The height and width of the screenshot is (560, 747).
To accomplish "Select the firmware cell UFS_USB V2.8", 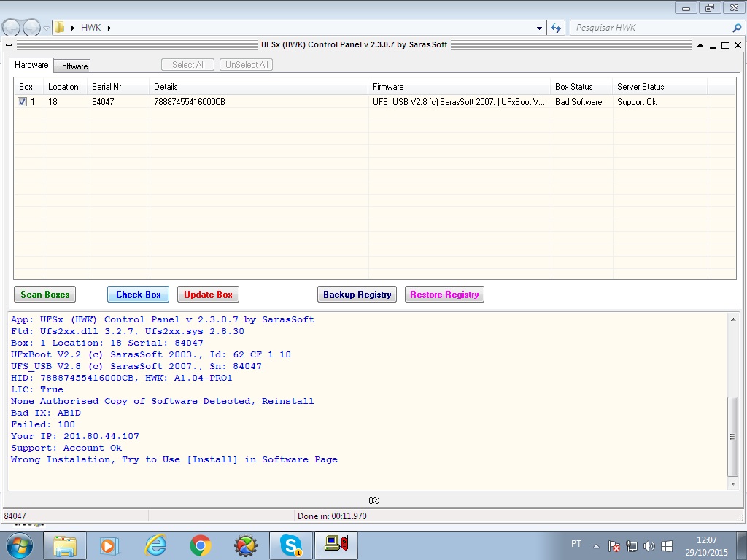I will pos(459,102).
